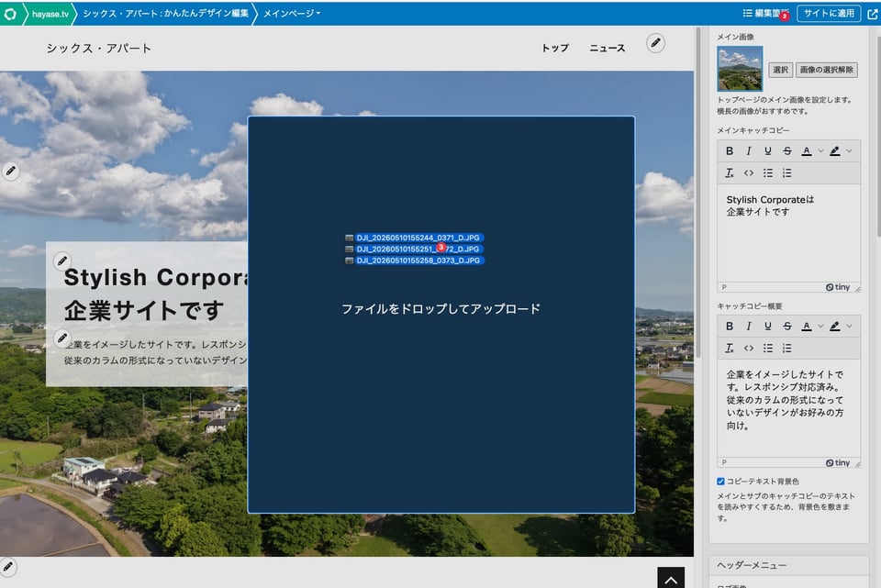Toggle Bold in キャッチコピー概要 editor
881x588 pixels.
point(730,326)
